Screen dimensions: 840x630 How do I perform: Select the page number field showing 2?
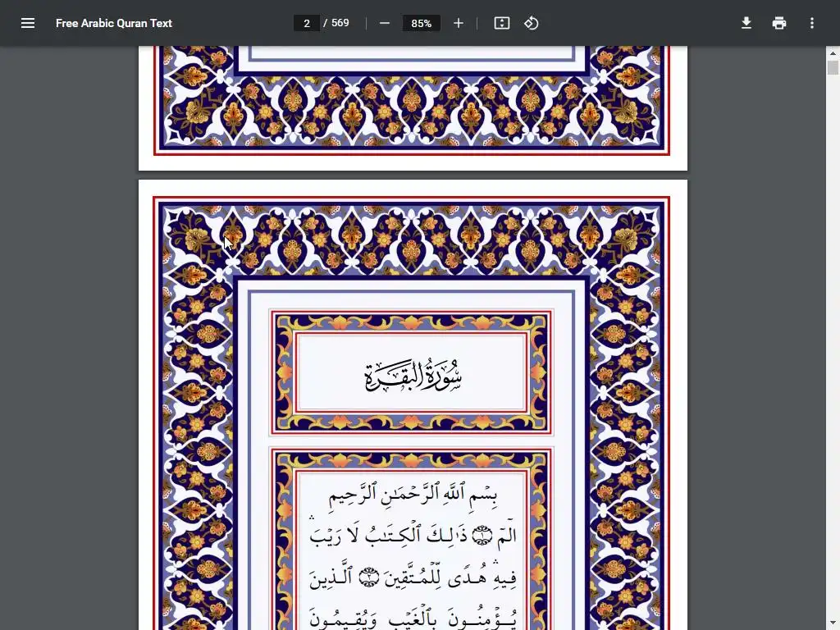[307, 23]
